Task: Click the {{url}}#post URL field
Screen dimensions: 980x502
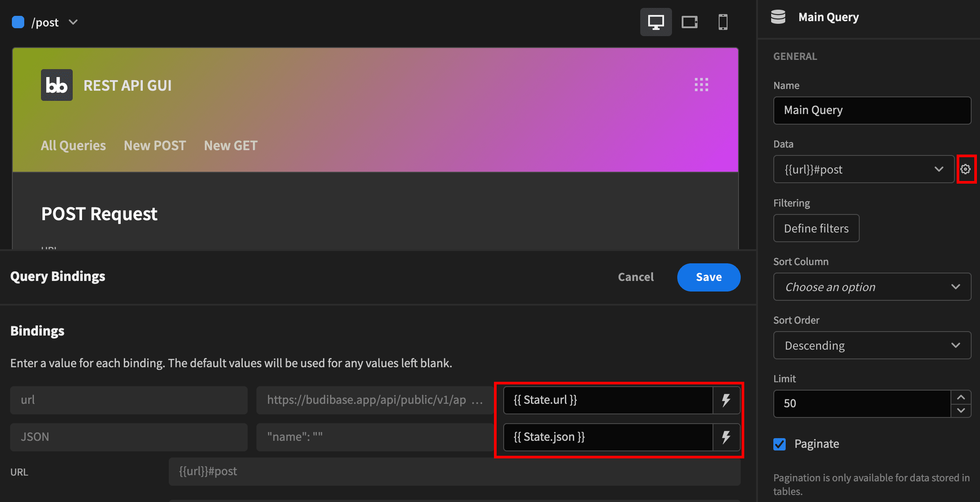Action: click(x=454, y=472)
